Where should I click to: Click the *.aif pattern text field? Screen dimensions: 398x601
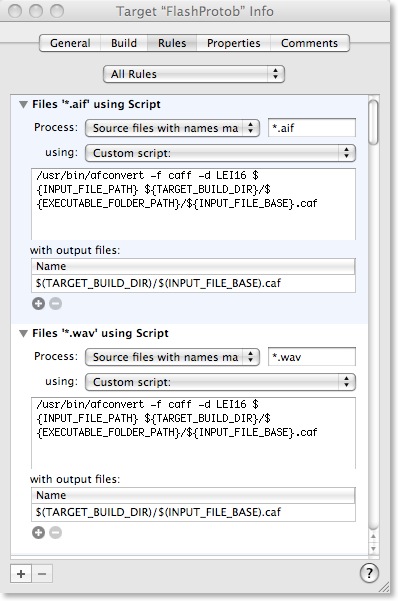coord(312,128)
